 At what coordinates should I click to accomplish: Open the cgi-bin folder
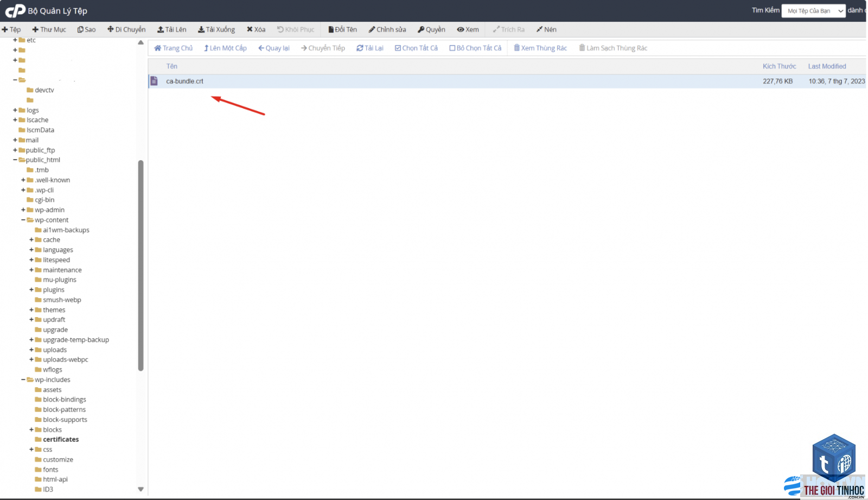pyautogui.click(x=44, y=200)
